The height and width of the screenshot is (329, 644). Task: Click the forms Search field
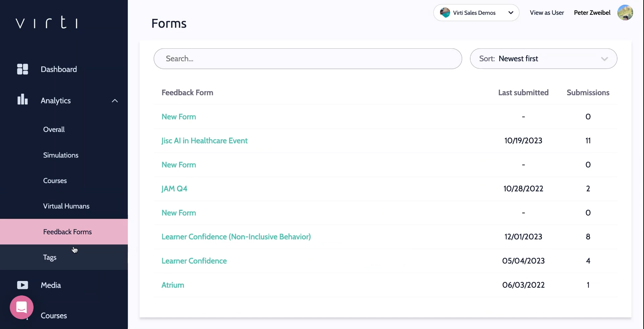[x=308, y=59]
